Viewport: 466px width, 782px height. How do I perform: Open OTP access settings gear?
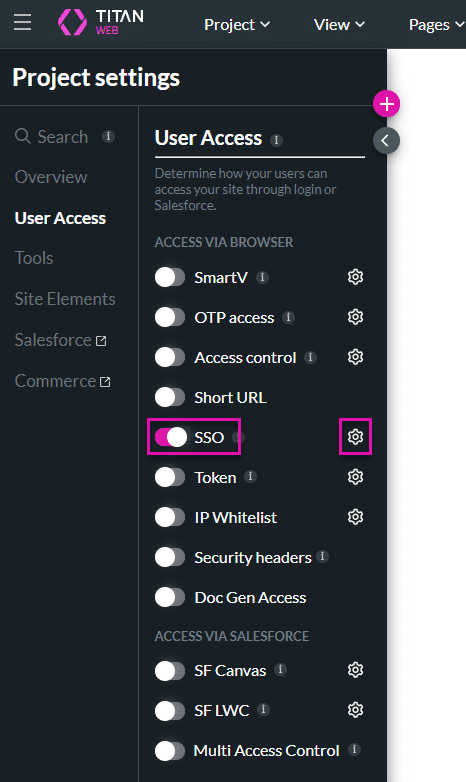(355, 317)
